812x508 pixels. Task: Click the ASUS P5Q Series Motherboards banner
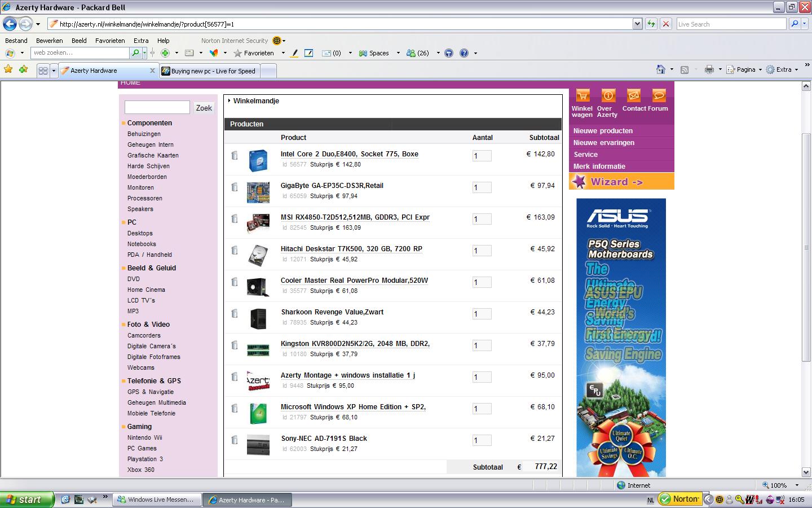coord(621,338)
